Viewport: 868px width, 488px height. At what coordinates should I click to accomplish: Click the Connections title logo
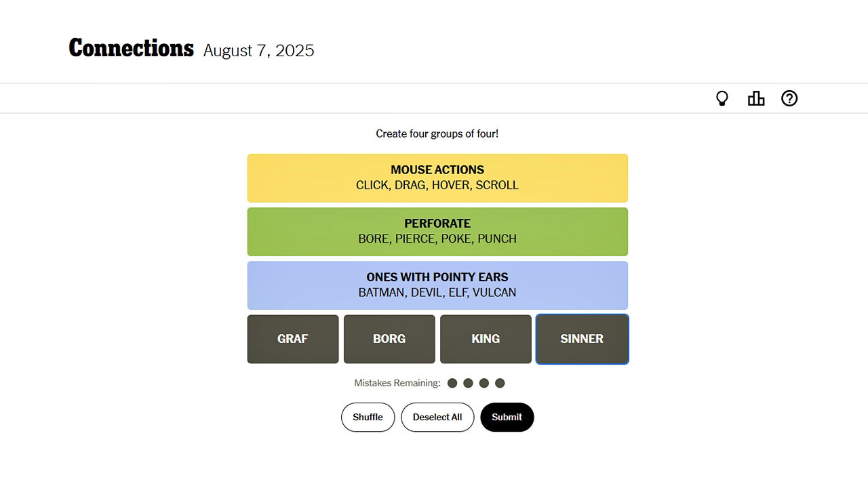point(132,48)
